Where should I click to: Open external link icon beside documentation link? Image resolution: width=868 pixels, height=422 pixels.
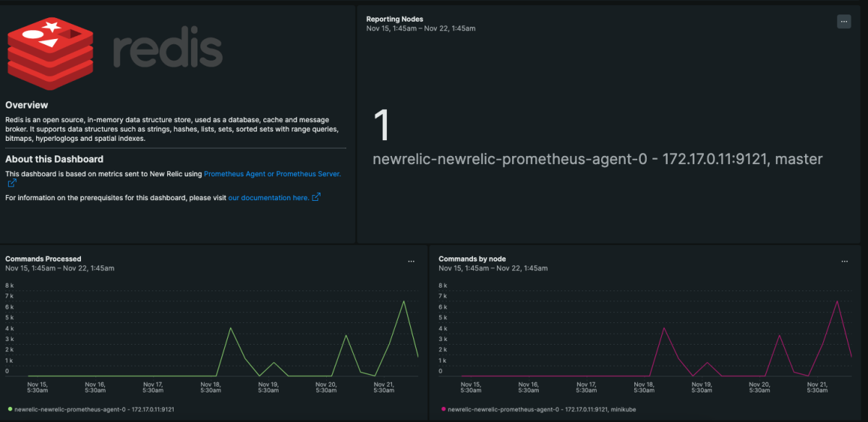[x=316, y=197]
